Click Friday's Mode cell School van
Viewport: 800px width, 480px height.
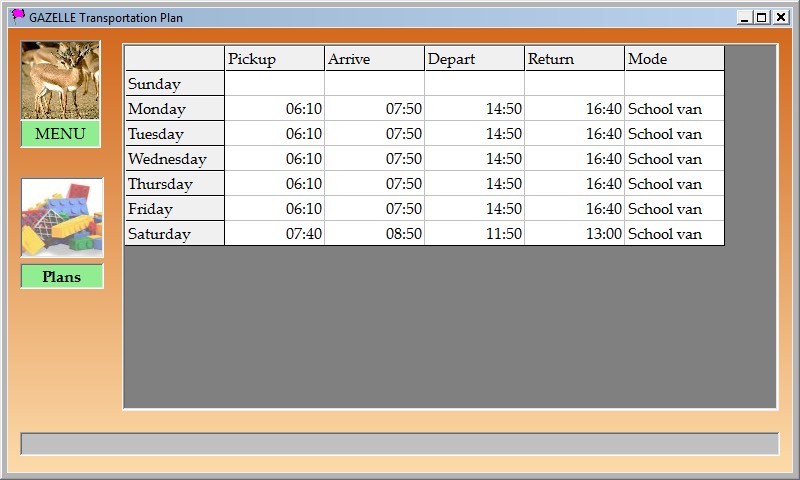click(x=674, y=209)
